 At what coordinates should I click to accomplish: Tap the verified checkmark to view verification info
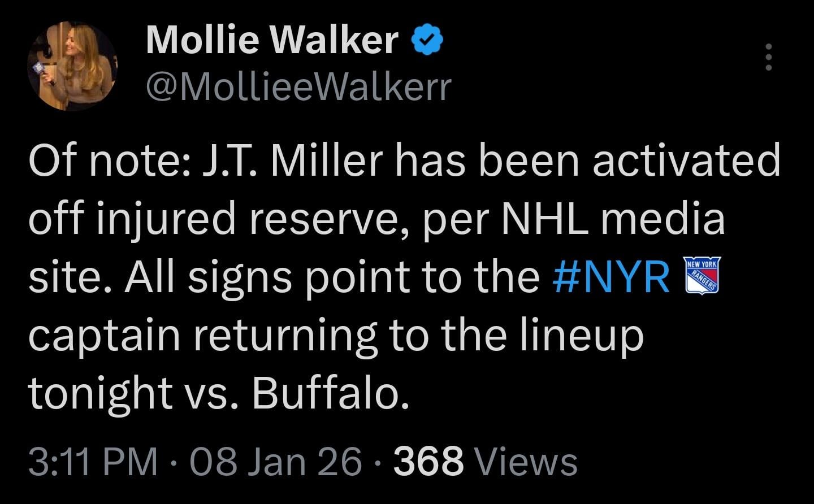click(x=427, y=39)
